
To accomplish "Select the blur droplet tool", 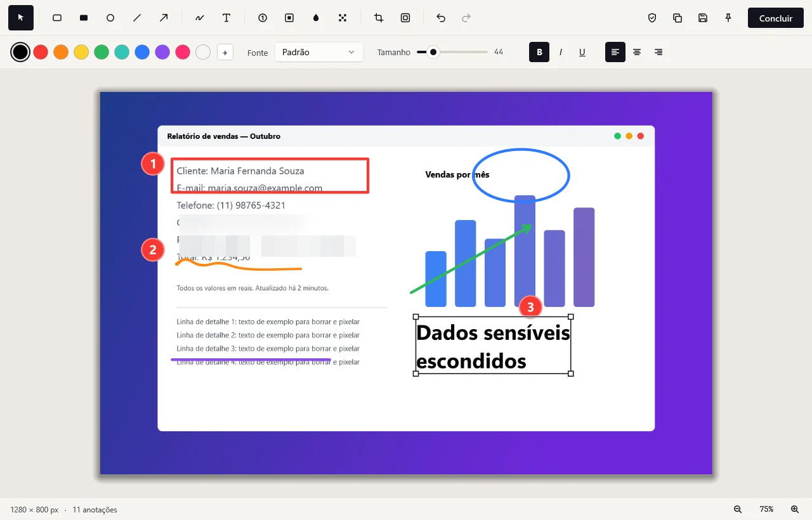I will (316, 18).
